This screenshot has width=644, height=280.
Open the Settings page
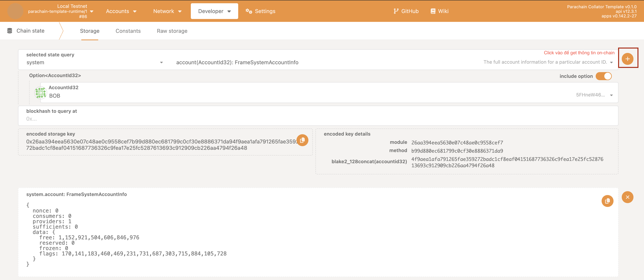[260, 11]
